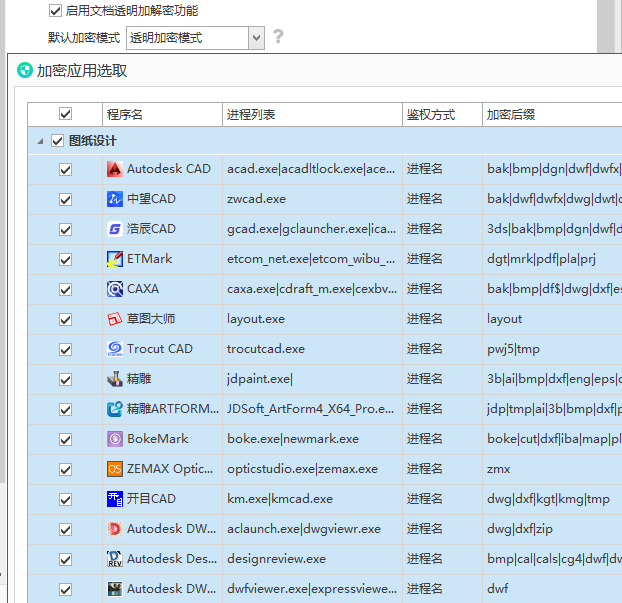Click the ETMark program name

150,259
